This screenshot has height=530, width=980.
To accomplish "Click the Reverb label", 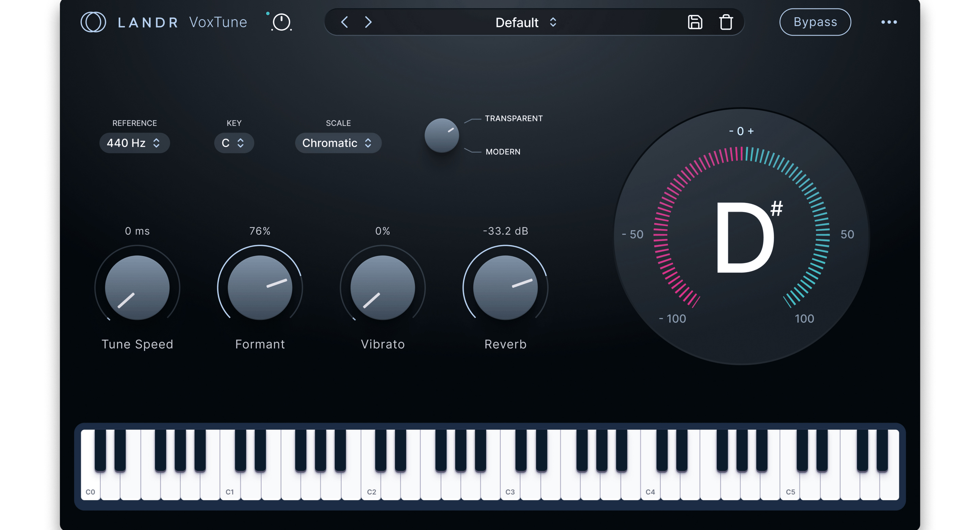I will 505,344.
